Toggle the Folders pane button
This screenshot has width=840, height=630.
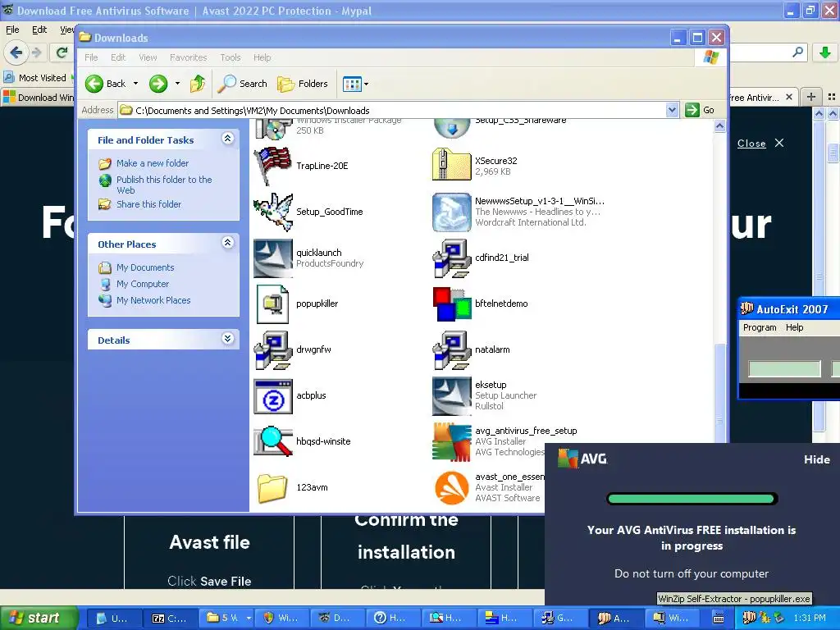tap(303, 84)
